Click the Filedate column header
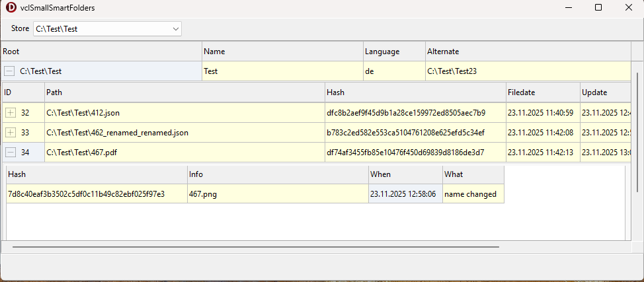Viewport: 644px width, 282px height. pyautogui.click(x=542, y=92)
